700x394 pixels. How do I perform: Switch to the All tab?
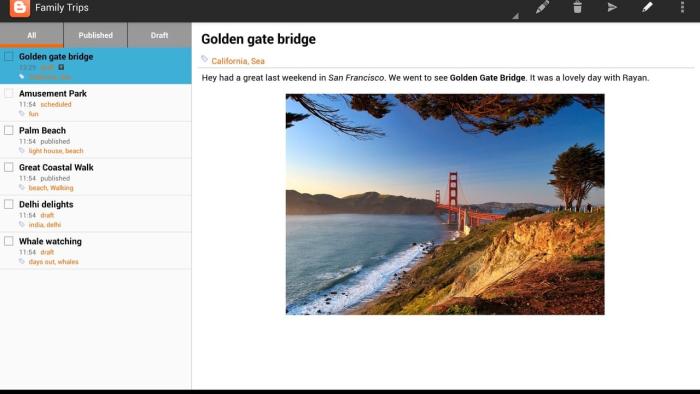pos(32,35)
